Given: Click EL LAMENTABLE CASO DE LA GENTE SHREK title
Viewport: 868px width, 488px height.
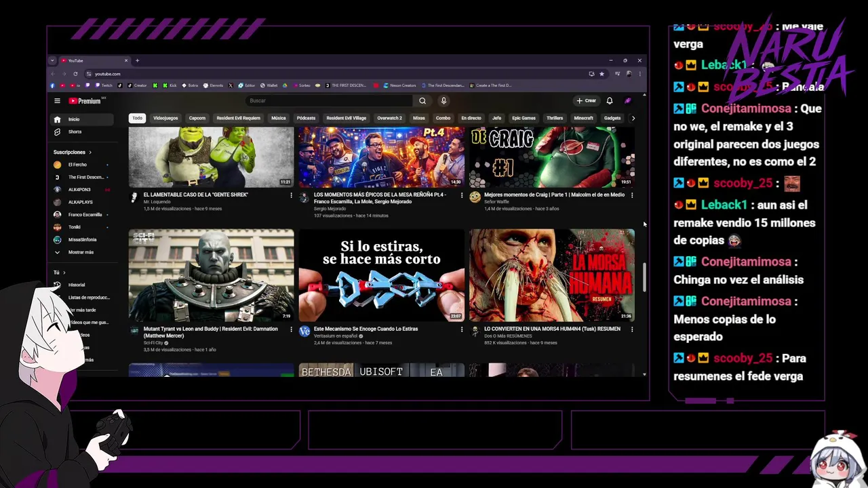Looking at the screenshot, I should (x=196, y=195).
